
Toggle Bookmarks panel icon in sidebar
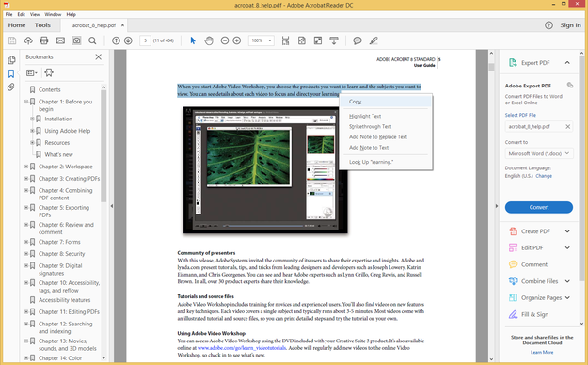click(11, 73)
